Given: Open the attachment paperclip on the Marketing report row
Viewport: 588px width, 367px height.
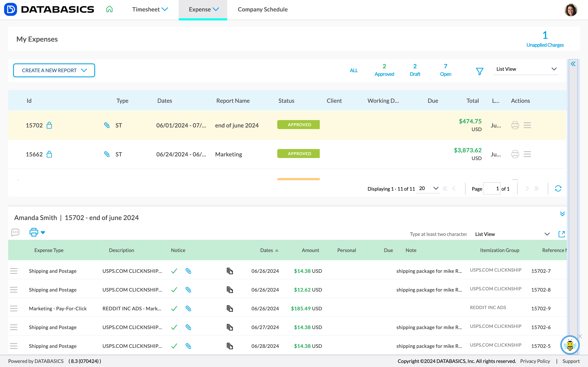Looking at the screenshot, I should (107, 154).
